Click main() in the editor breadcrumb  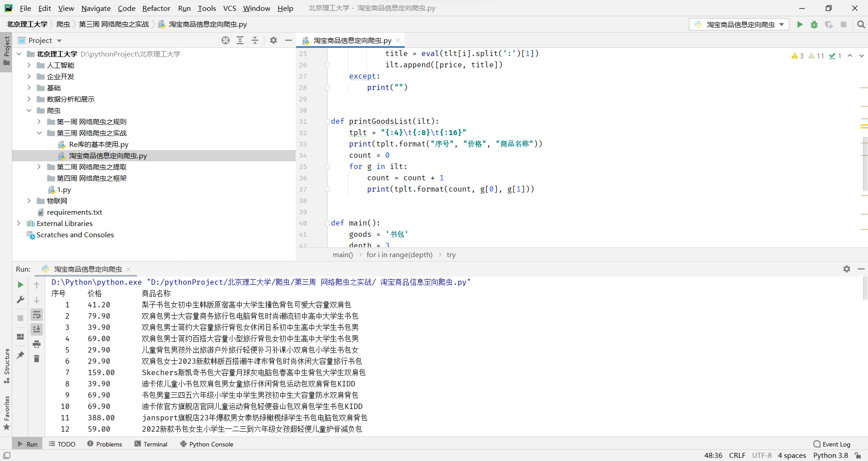343,255
